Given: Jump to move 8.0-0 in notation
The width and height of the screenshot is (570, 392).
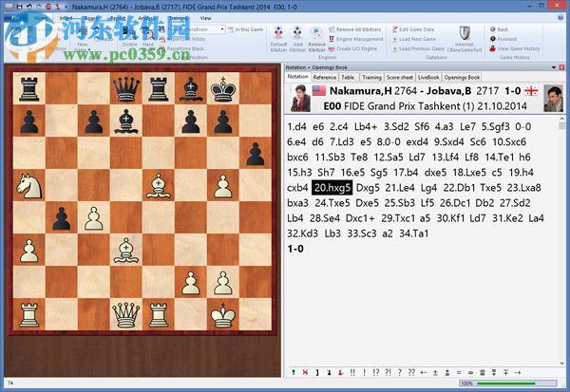Looking at the screenshot, I should pos(389,141).
